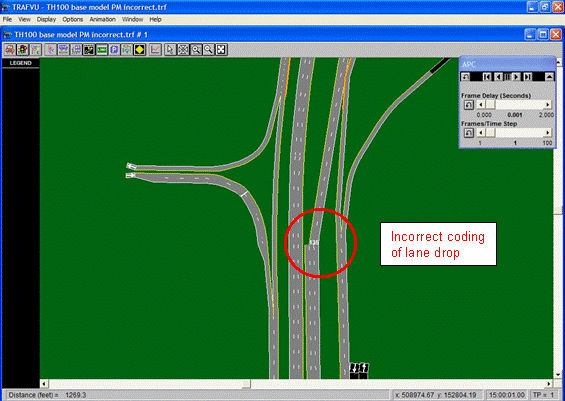The height and width of the screenshot is (401, 565).
Task: Click the blue P parking toolbar icon
Action: pos(114,50)
